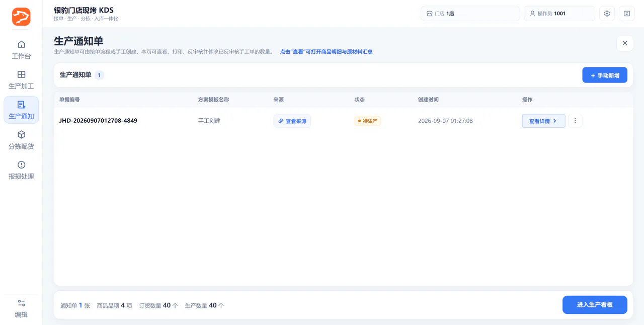Click the count badge beside 生产通知单

(x=99, y=75)
